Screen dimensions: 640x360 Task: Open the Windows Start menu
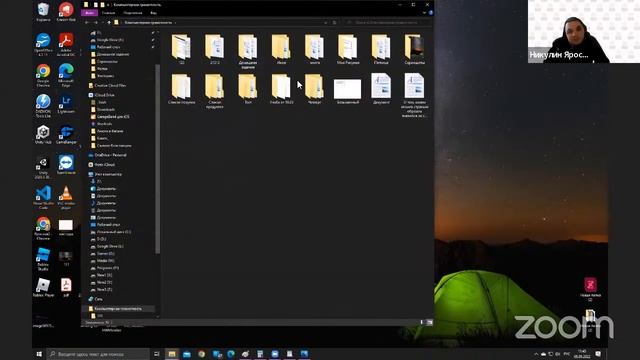(39, 354)
